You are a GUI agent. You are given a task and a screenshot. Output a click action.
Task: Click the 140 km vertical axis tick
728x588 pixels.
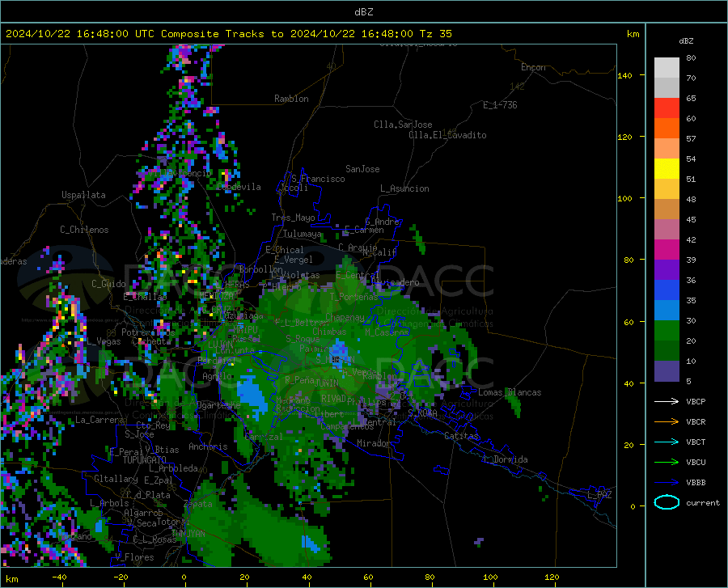click(x=624, y=75)
